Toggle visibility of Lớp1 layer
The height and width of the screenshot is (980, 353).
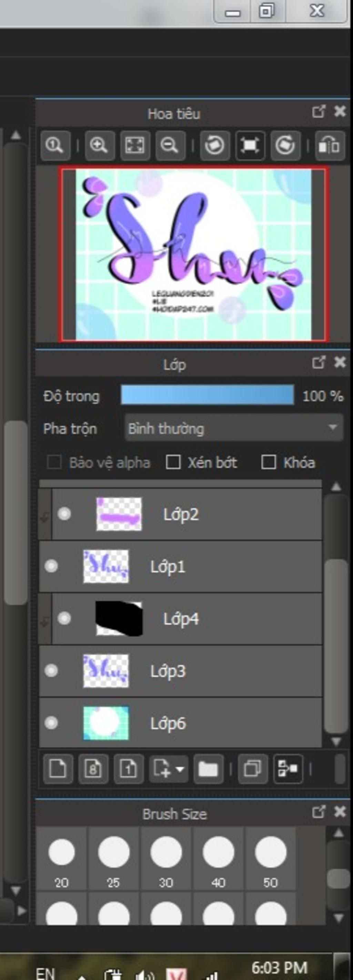[x=51, y=566]
